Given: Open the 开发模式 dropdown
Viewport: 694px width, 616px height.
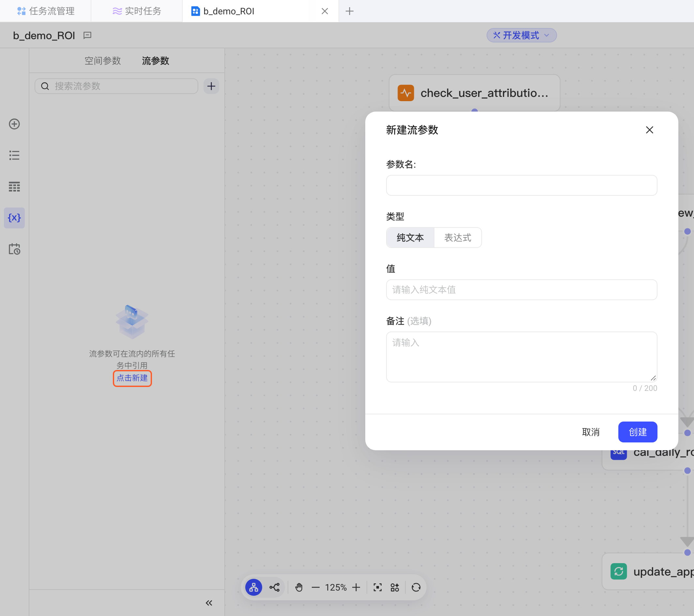Looking at the screenshot, I should 521,35.
